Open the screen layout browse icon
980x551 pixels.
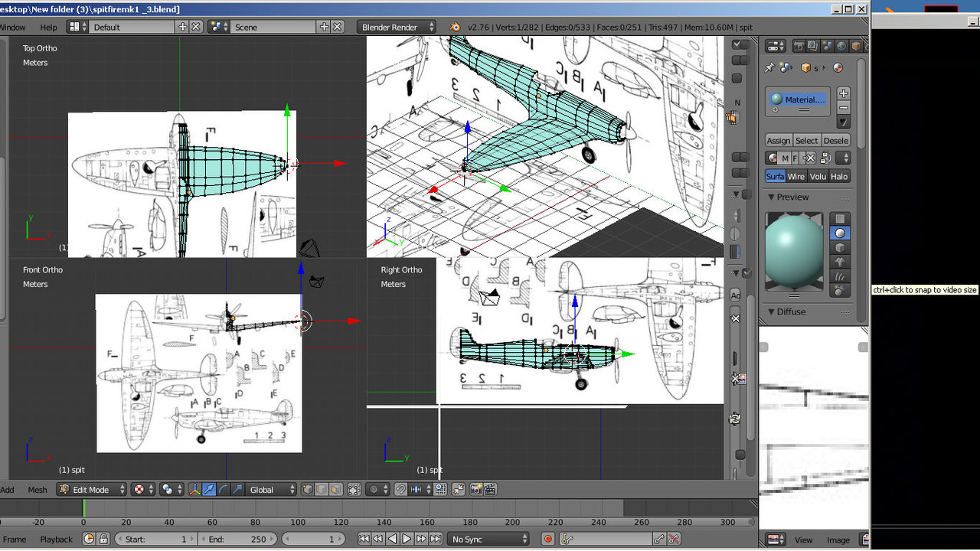coord(78,27)
